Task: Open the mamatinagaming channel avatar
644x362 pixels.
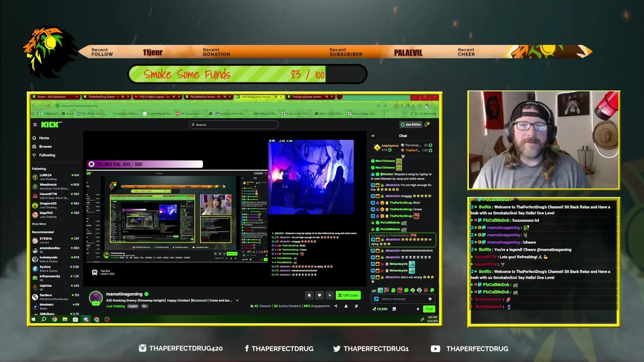Action: point(96,298)
